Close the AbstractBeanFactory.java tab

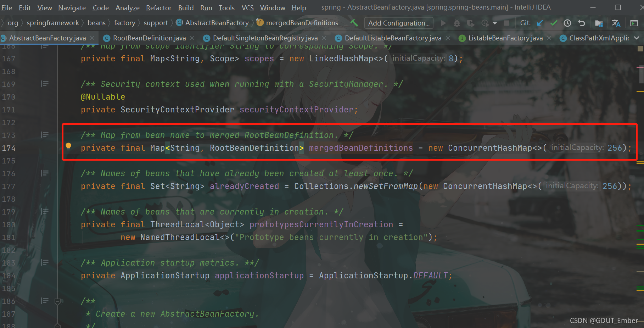(92, 38)
